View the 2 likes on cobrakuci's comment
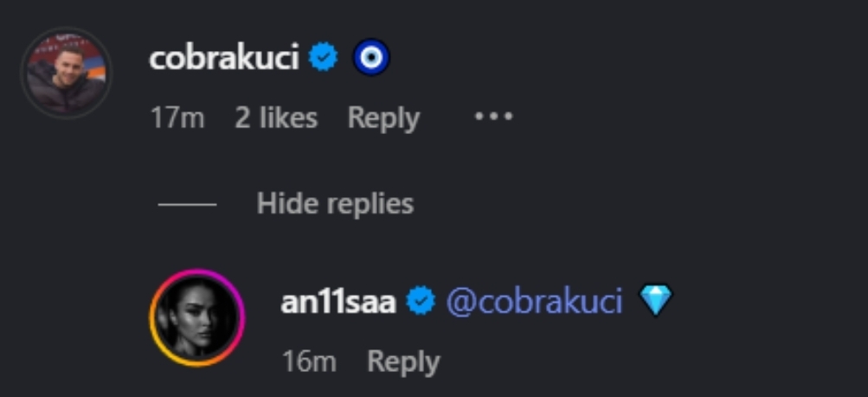 [276, 118]
